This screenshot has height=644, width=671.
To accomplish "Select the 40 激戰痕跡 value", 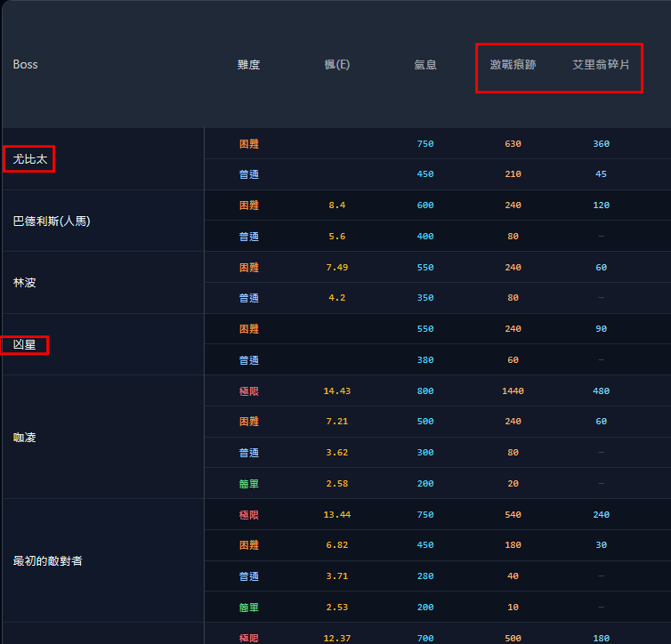I will tap(513, 576).
